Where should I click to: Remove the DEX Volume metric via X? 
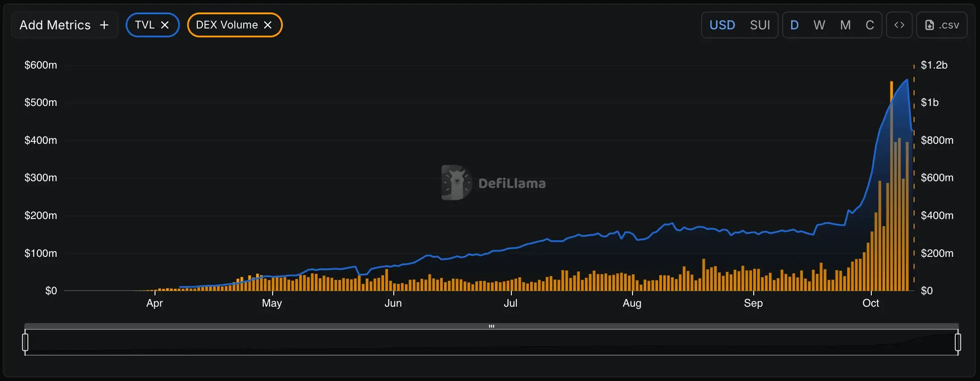268,25
